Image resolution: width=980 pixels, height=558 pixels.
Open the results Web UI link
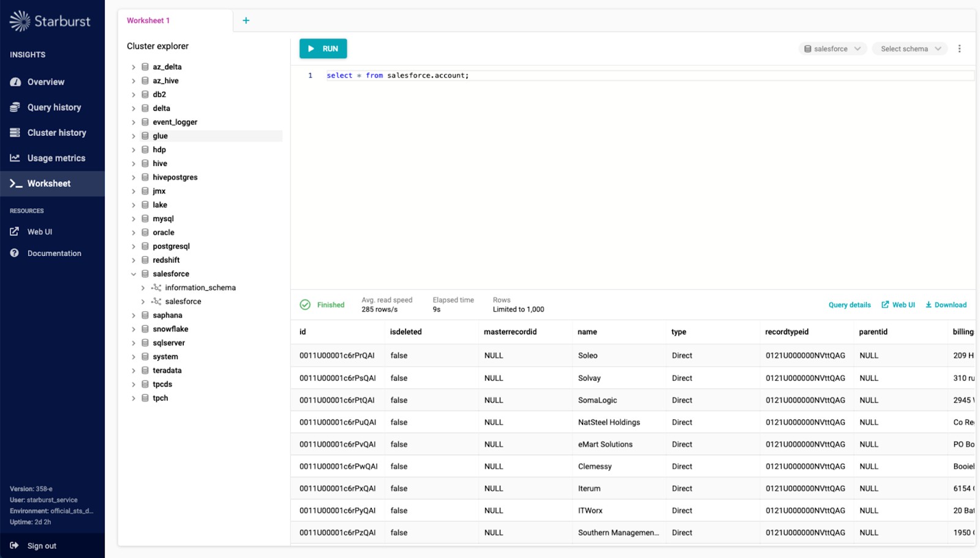[898, 305]
